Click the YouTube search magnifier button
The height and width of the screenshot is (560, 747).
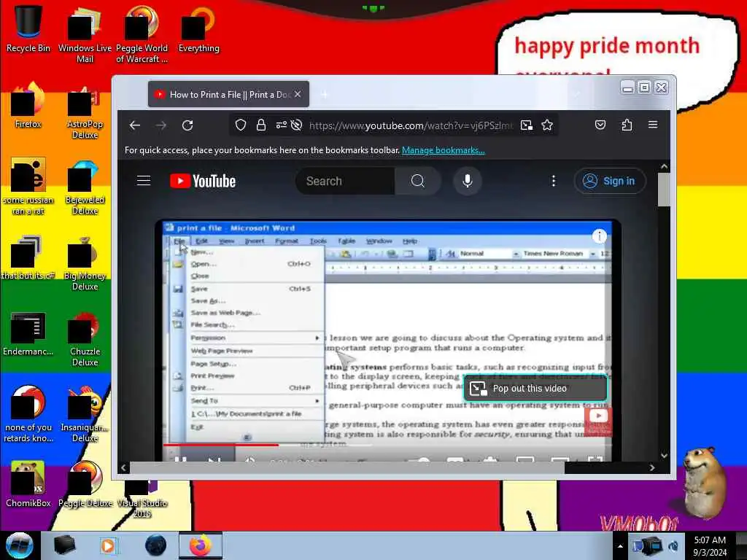418,181
